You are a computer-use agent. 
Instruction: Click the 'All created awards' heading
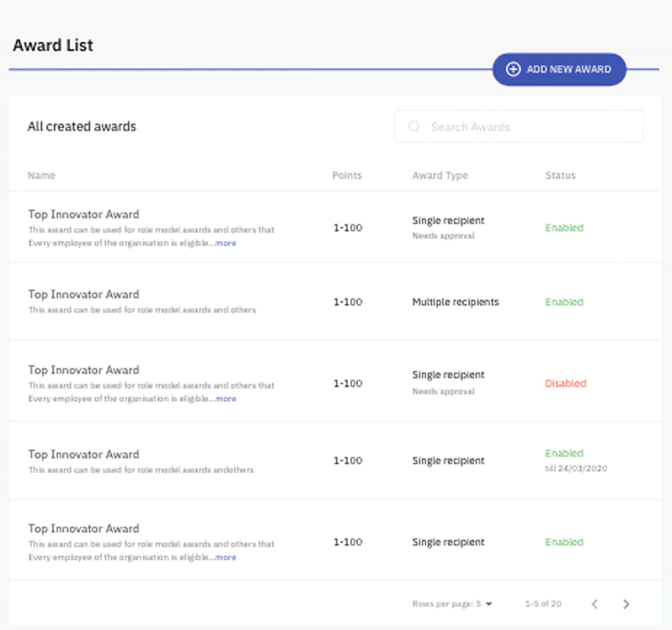(82, 127)
